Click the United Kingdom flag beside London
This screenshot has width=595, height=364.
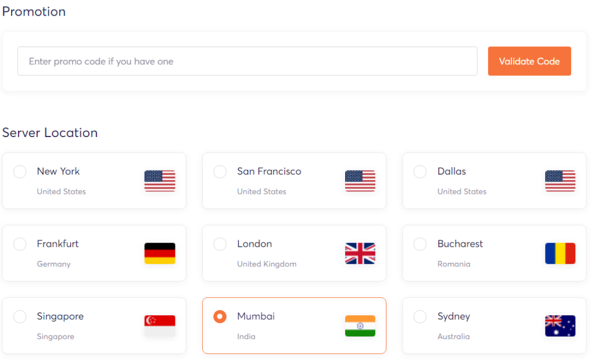(360, 253)
